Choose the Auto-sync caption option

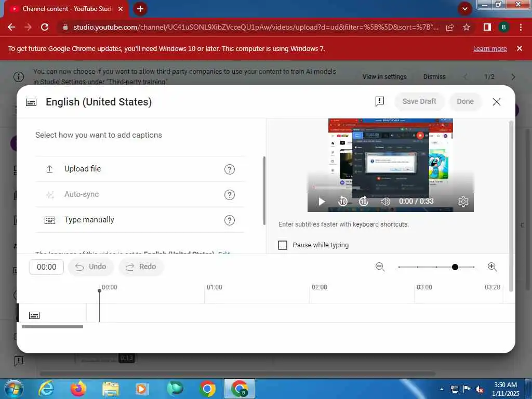(x=140, y=194)
